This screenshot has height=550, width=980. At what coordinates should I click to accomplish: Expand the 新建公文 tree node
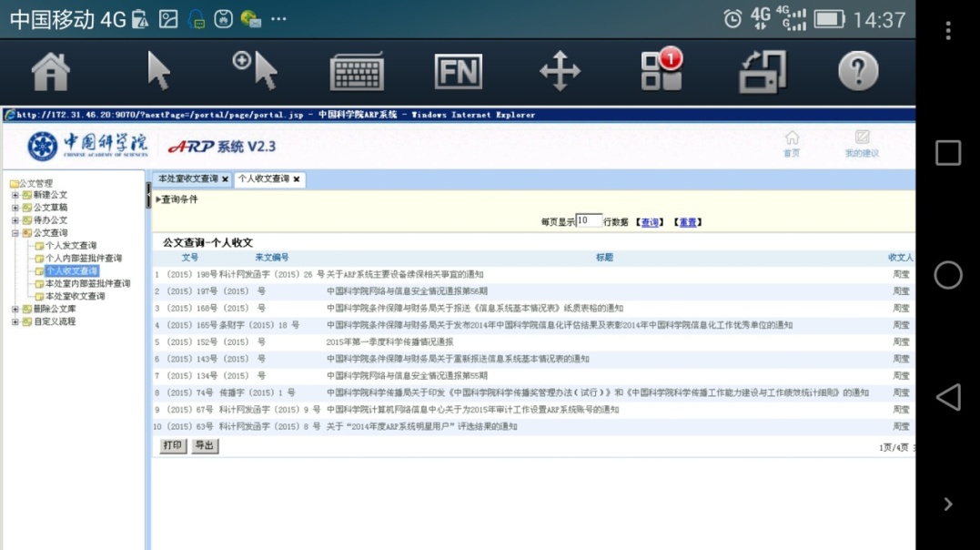point(15,195)
